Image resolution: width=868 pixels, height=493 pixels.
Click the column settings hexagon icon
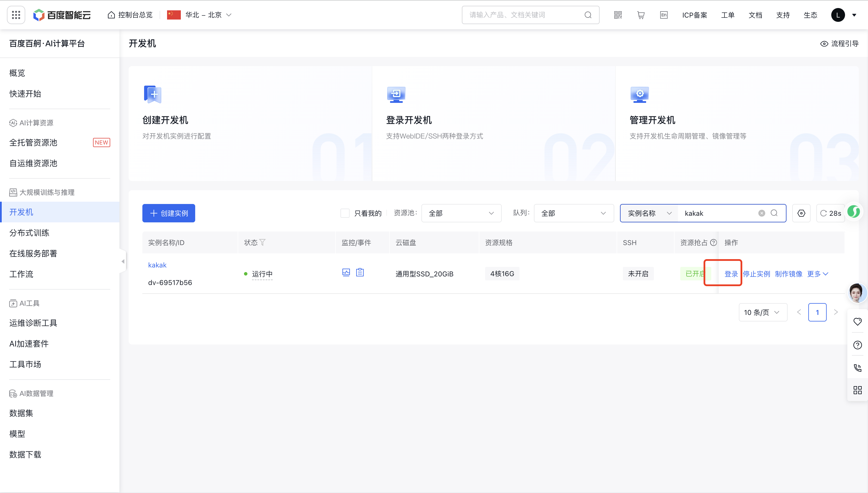801,213
